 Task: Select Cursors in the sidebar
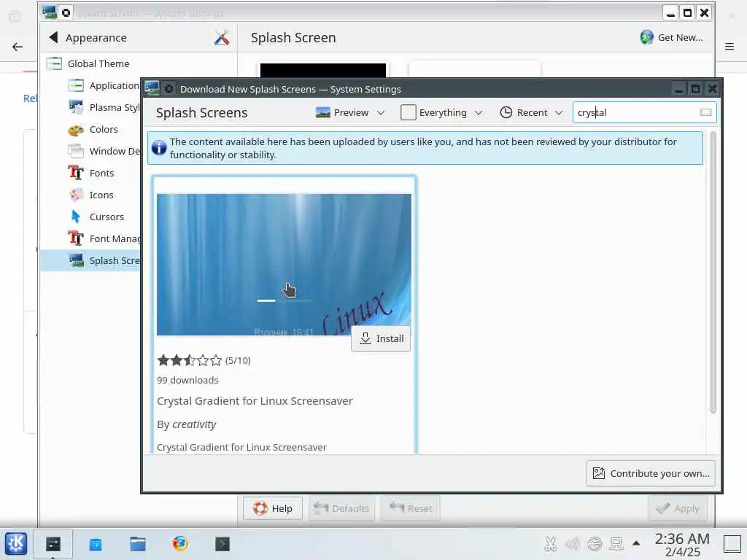point(104,217)
